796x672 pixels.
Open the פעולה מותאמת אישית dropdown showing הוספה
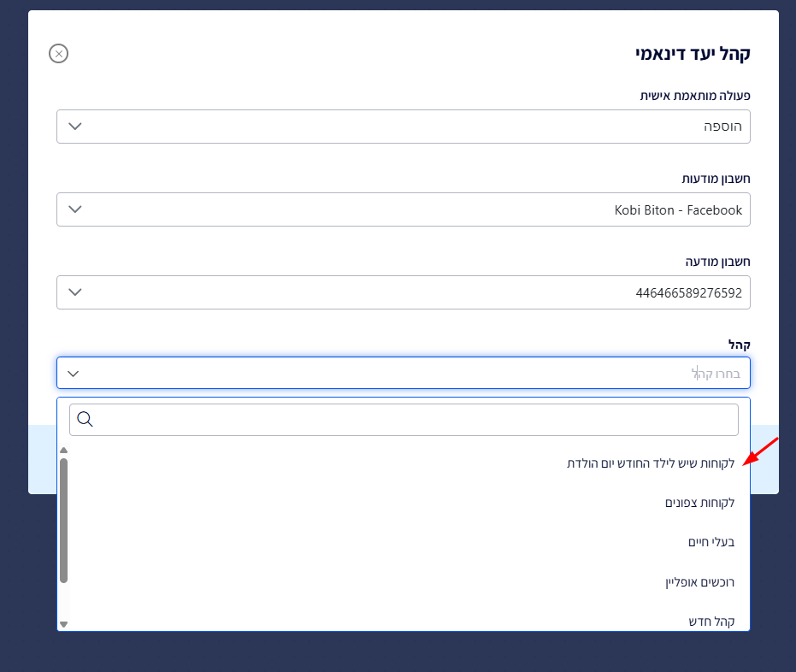(403, 127)
